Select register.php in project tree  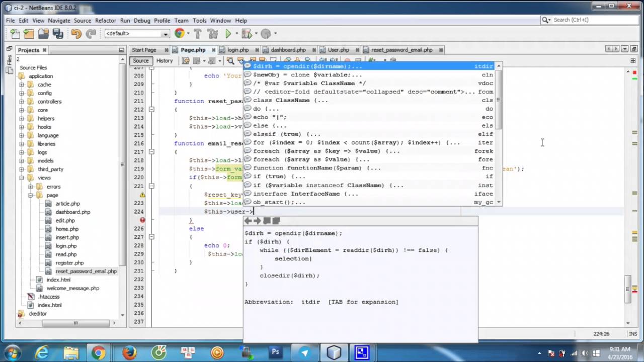click(x=69, y=263)
